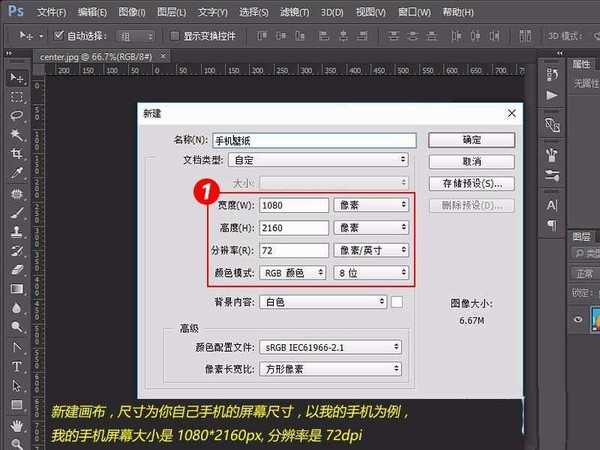Toggle the layer visibility eye icon
Screen dimensions: 600x450
point(578,320)
